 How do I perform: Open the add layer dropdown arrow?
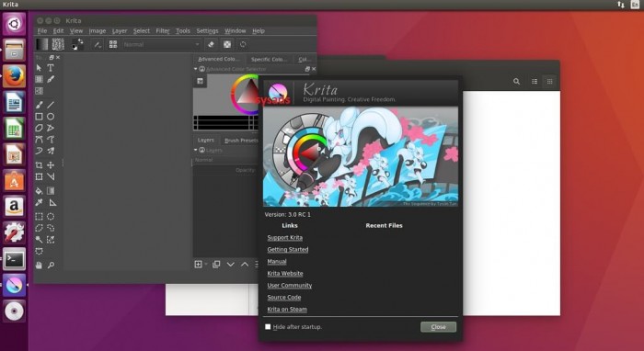(x=206, y=264)
